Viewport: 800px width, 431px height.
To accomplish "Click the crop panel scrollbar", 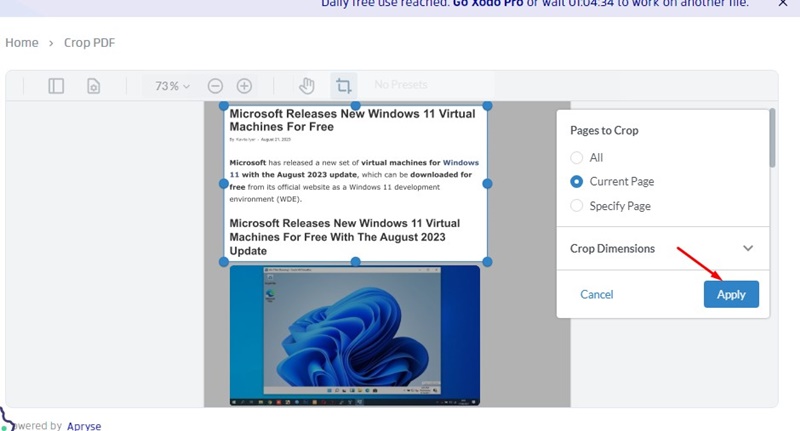I will (772, 138).
